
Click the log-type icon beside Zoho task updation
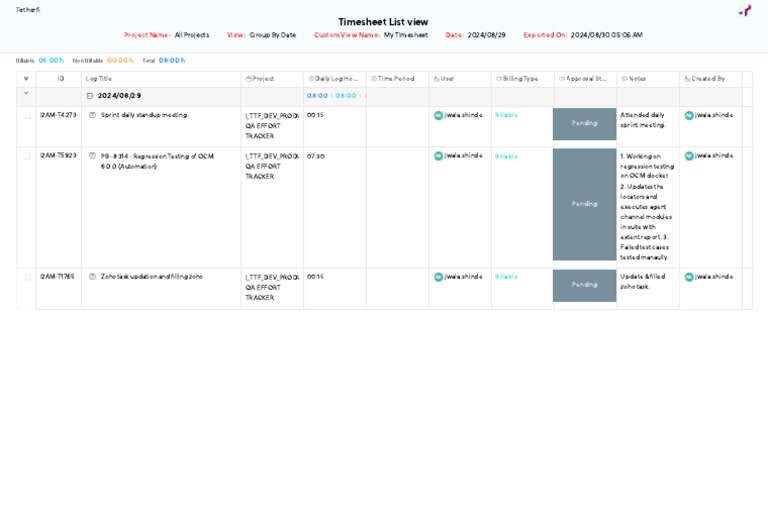pyautogui.click(x=92, y=277)
